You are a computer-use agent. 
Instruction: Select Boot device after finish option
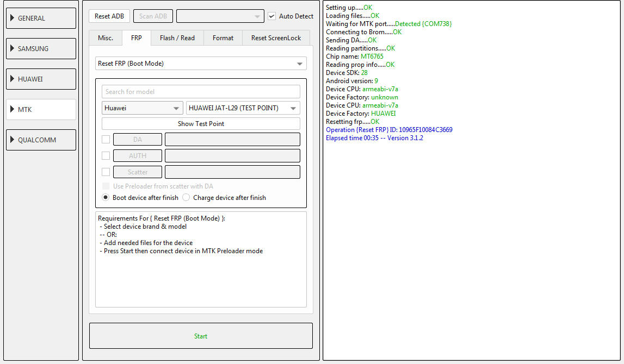point(106,198)
